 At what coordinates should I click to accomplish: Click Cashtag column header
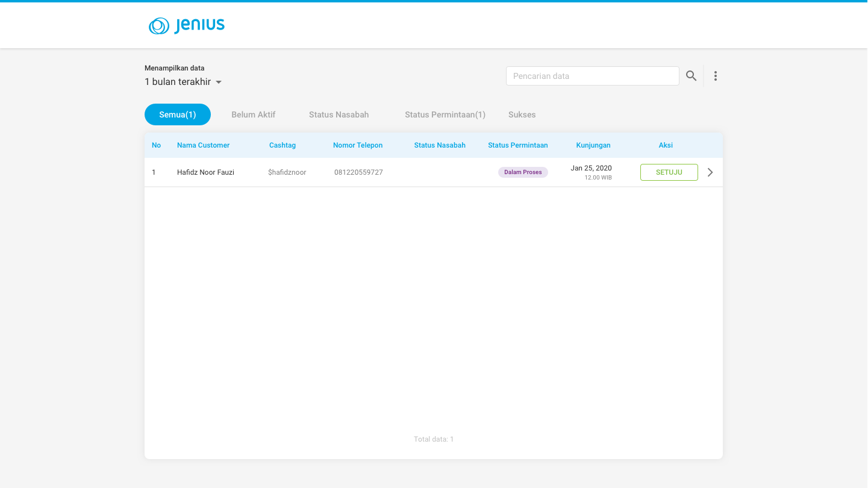[x=283, y=145]
